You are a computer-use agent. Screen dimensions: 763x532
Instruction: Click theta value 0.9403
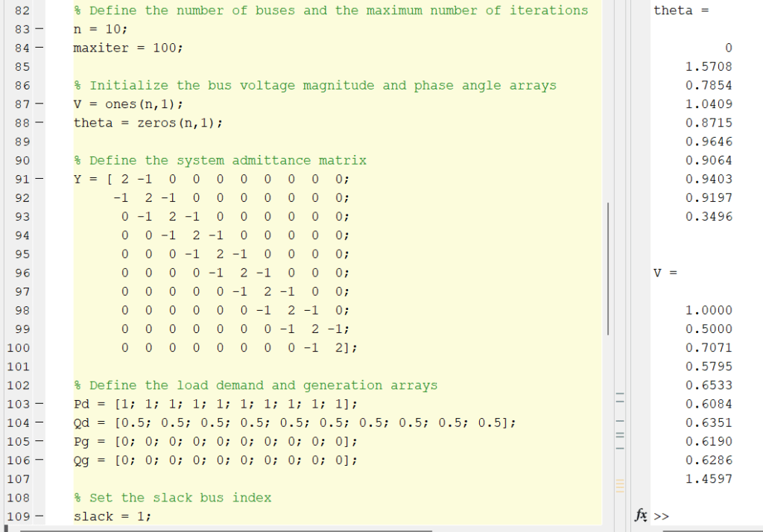(709, 179)
